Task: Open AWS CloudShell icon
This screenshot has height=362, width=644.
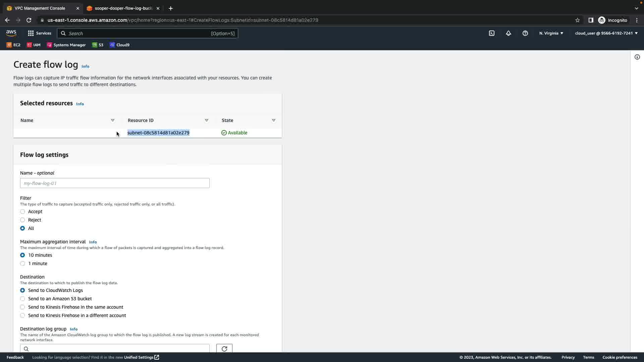Action: point(491,33)
